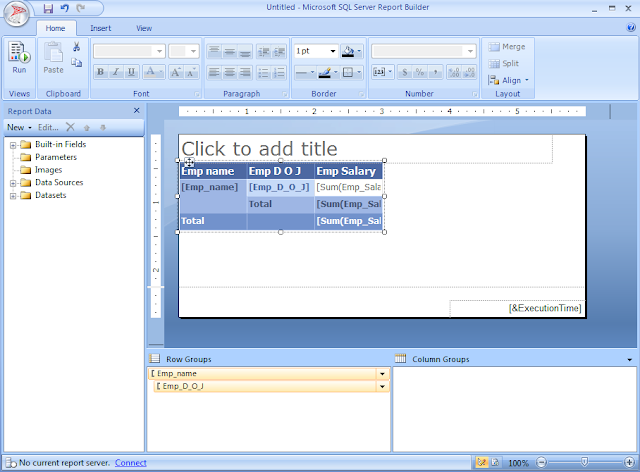
Task: Open the 1 pt border width dropdown
Action: [333, 51]
